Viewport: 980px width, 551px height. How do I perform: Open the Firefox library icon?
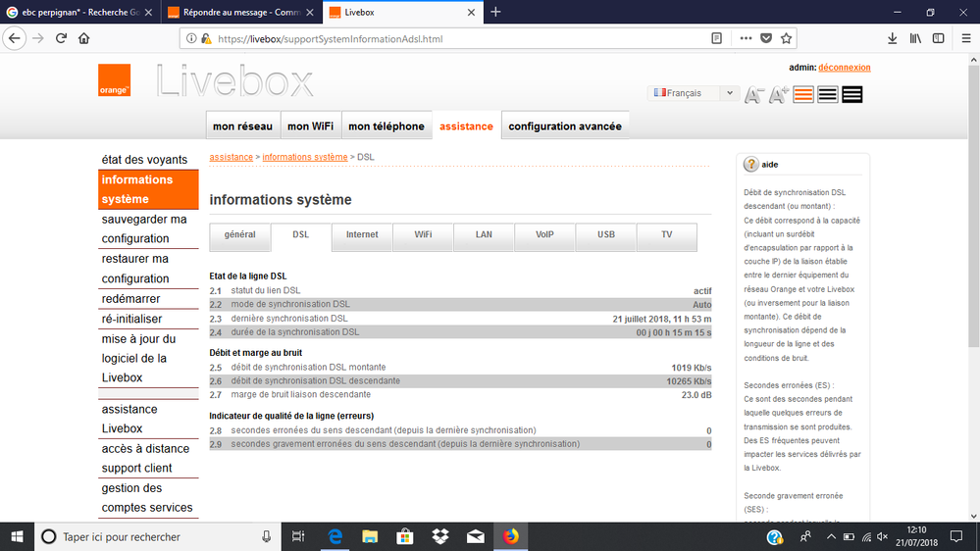pos(915,39)
